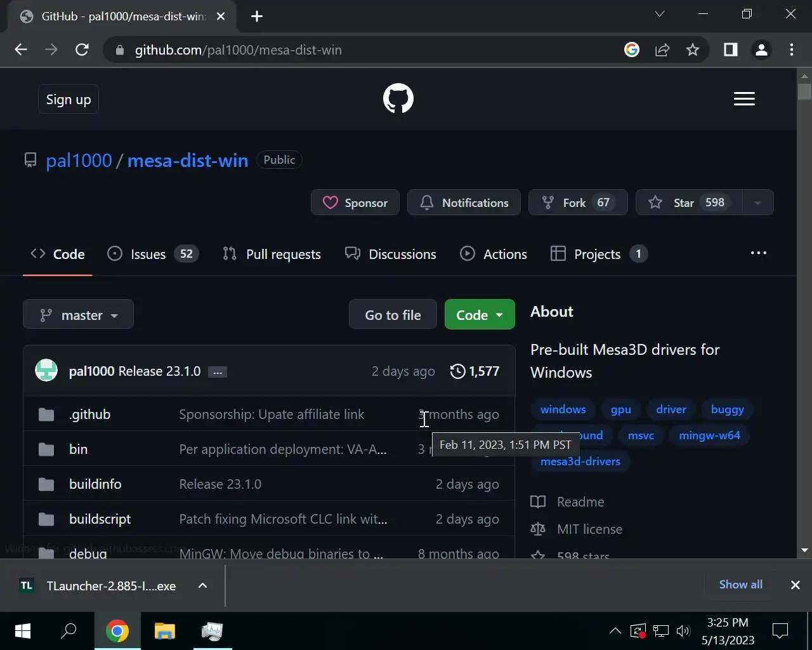
Task: Open the Chrome three-dot menu
Action: [x=792, y=50]
